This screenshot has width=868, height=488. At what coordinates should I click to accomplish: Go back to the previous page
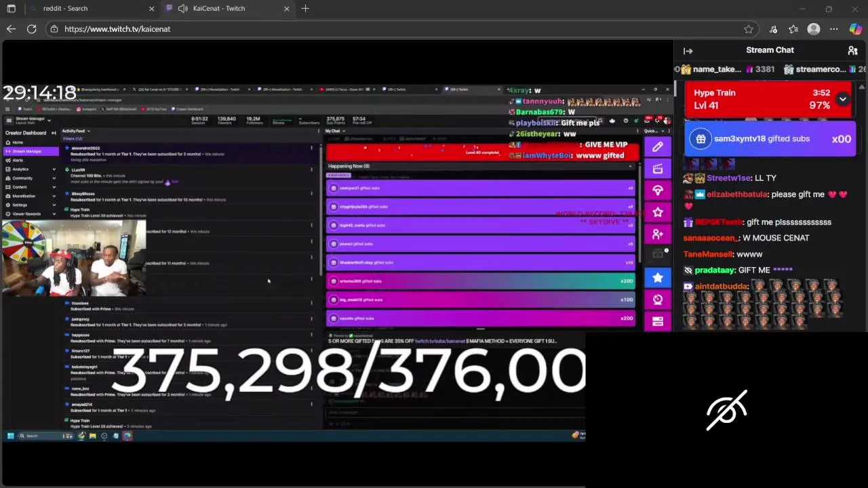11,29
